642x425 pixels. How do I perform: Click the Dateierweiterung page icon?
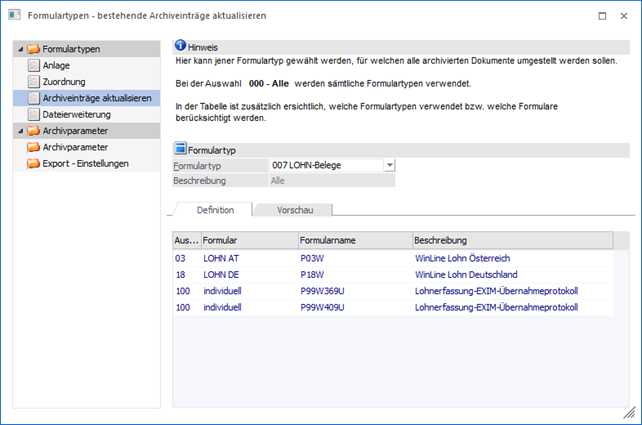[x=34, y=114]
